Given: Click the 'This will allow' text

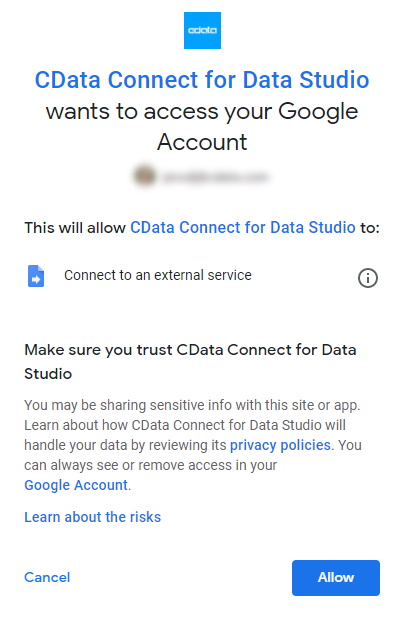Looking at the screenshot, I should point(75,227).
